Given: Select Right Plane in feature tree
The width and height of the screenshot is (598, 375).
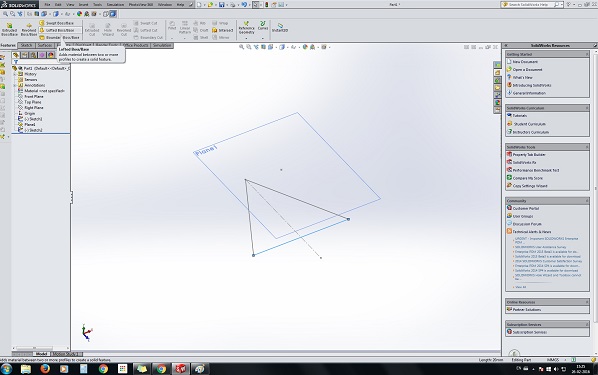Looking at the screenshot, I should (x=34, y=108).
